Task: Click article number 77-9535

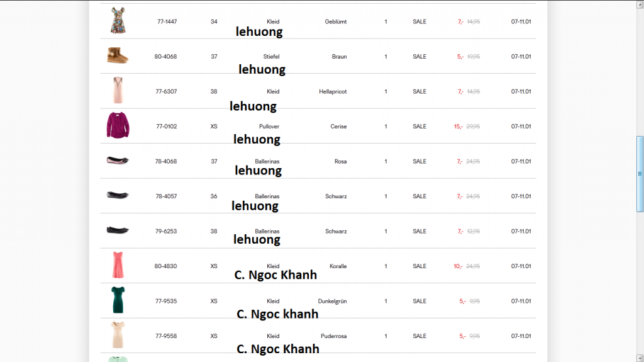Action: point(166,301)
